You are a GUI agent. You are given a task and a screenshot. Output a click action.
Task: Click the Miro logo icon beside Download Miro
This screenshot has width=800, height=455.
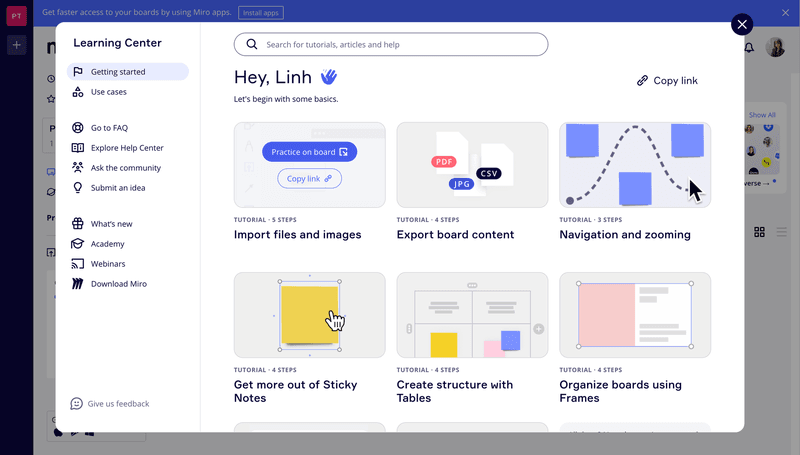(78, 284)
